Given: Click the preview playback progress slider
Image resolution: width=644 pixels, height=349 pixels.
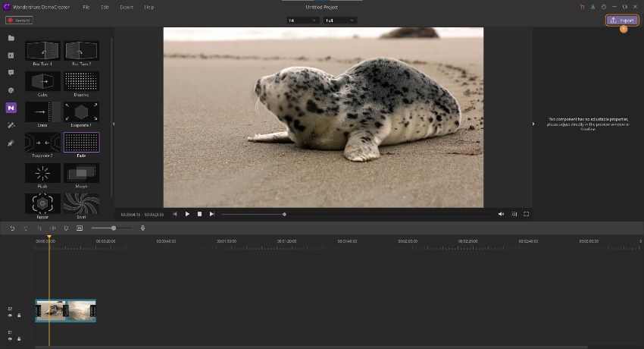Looking at the screenshot, I should pyautogui.click(x=357, y=214).
